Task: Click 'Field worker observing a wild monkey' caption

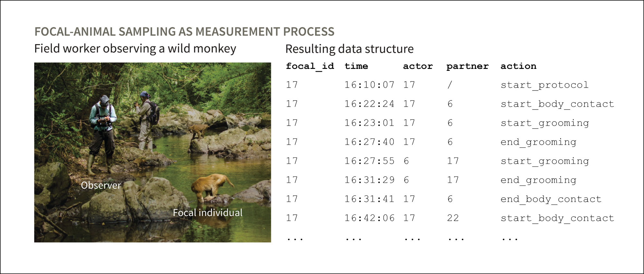Action: click(x=135, y=49)
